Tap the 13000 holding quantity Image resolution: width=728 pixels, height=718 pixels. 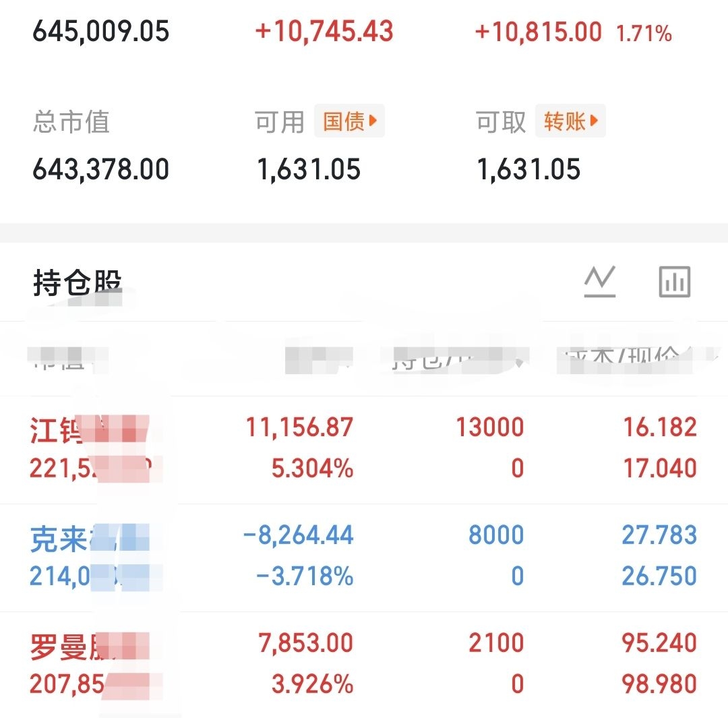coord(490,427)
